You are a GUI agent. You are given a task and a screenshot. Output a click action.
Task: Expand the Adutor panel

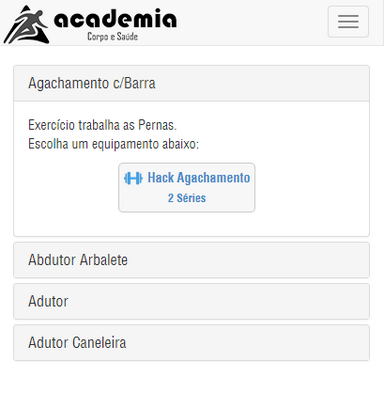click(x=191, y=301)
